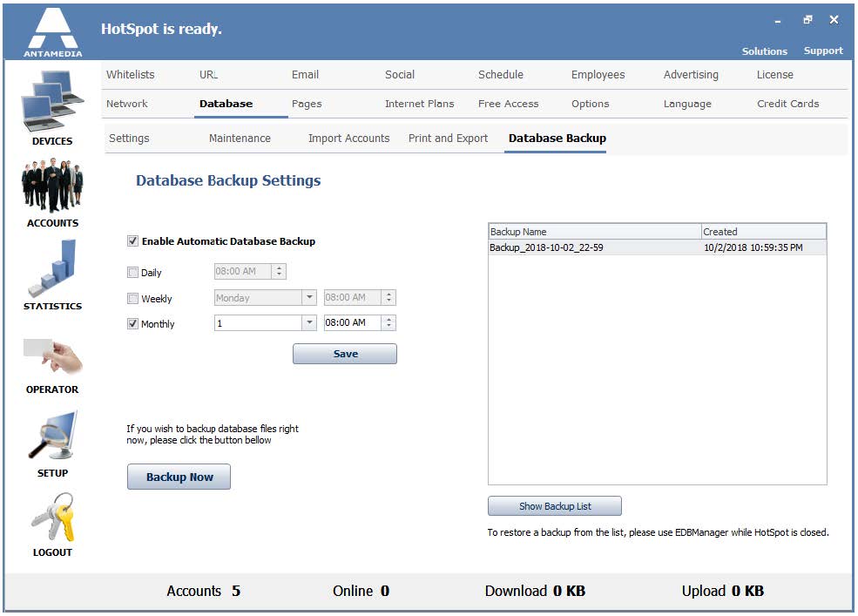Open the Setup magnifier icon
The width and height of the screenshot is (858, 616).
[52, 435]
